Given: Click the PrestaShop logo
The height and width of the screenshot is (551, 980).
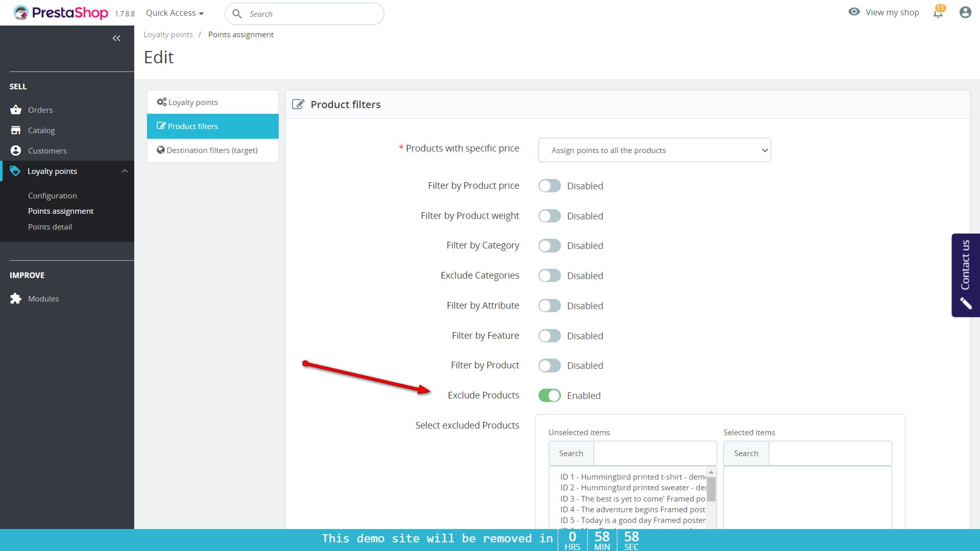Looking at the screenshot, I should [x=61, y=13].
